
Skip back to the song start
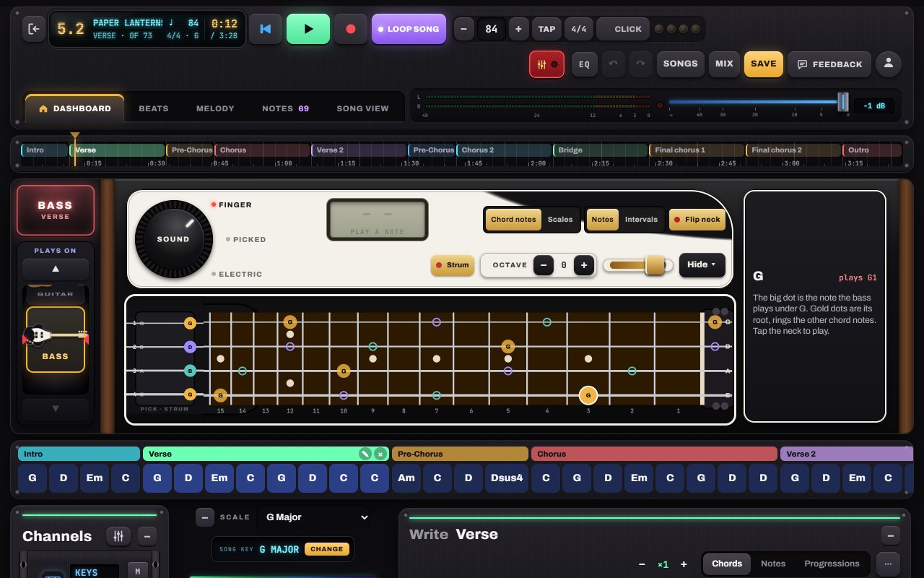point(266,29)
